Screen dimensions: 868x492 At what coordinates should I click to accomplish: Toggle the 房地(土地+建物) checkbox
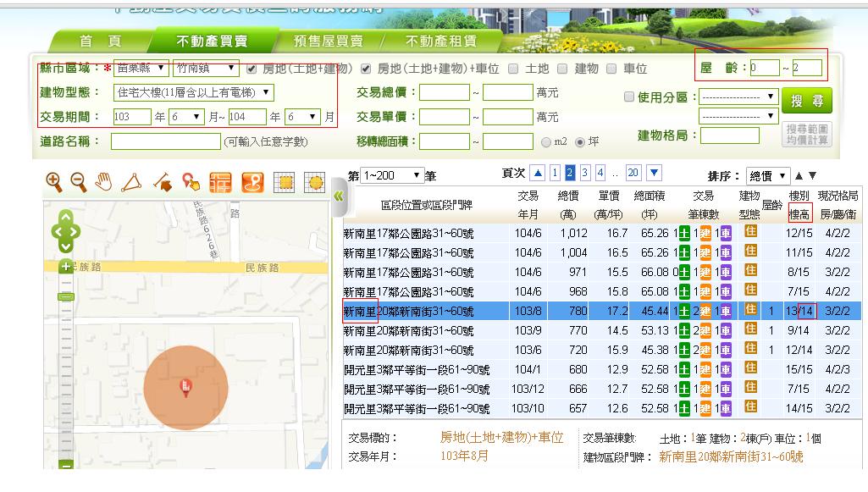[x=252, y=69]
